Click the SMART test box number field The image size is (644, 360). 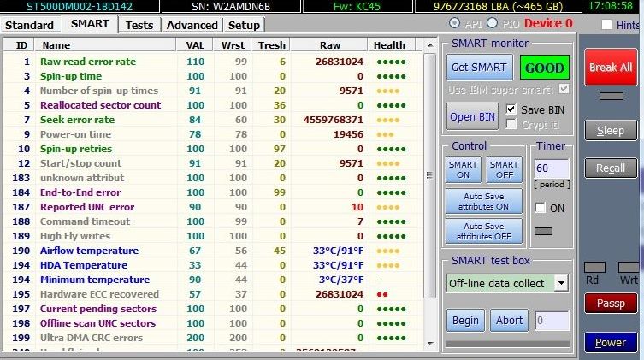coord(552,321)
